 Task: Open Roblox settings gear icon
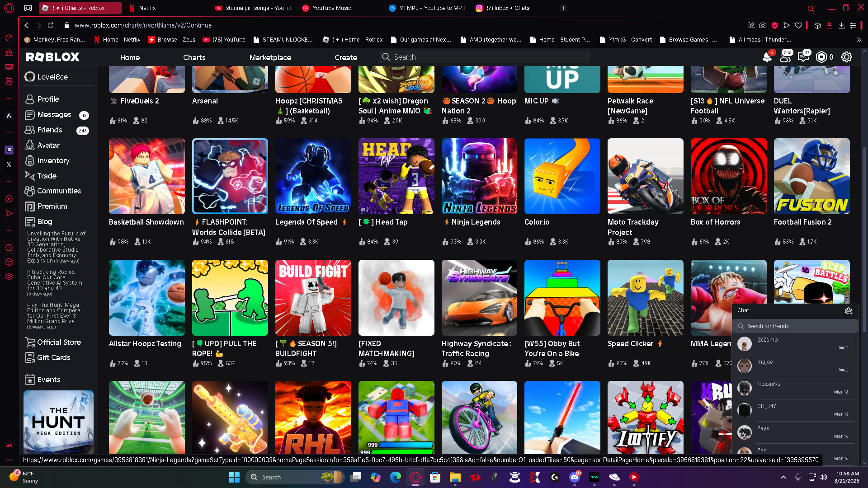tap(846, 57)
